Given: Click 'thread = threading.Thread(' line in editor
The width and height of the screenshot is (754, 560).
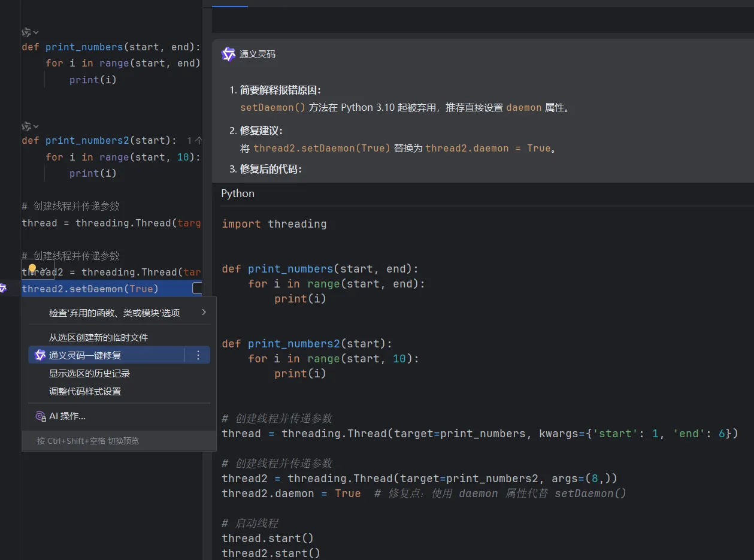Looking at the screenshot, I should coord(111,223).
